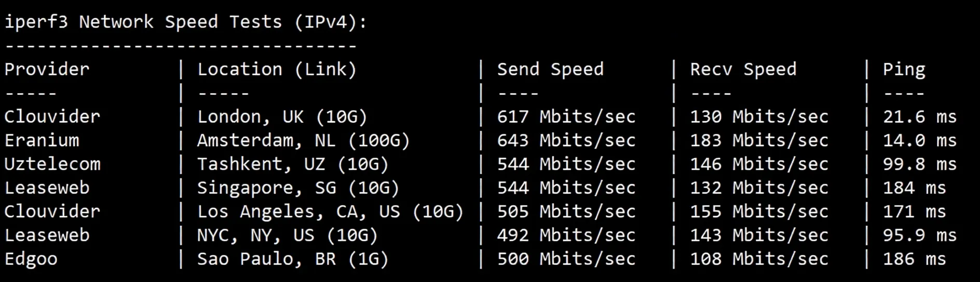Click the Sao Paulo, BR (1G) location
Screen dimensions: 980x282
click(293, 259)
